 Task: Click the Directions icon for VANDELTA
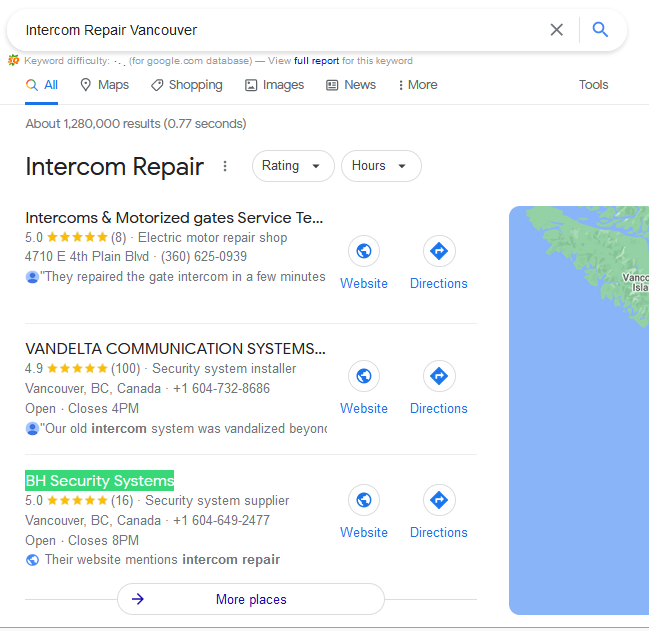click(439, 376)
